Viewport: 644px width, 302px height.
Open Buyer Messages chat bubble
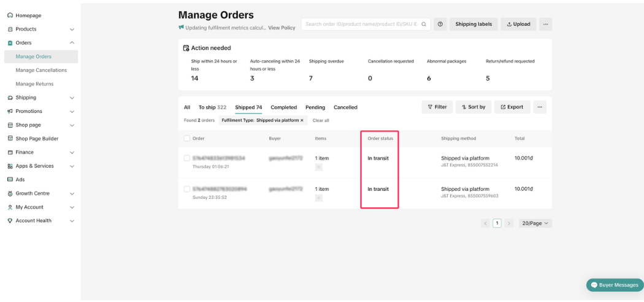click(615, 285)
